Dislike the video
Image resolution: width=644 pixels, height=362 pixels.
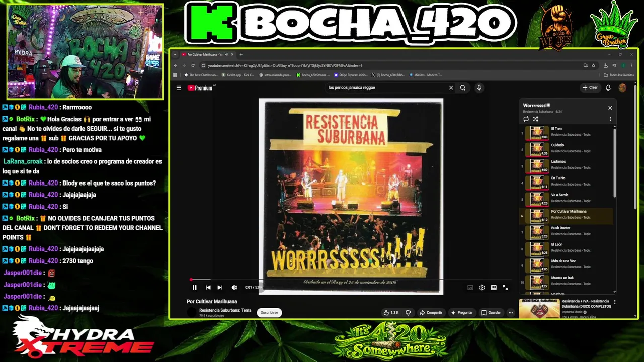408,313
